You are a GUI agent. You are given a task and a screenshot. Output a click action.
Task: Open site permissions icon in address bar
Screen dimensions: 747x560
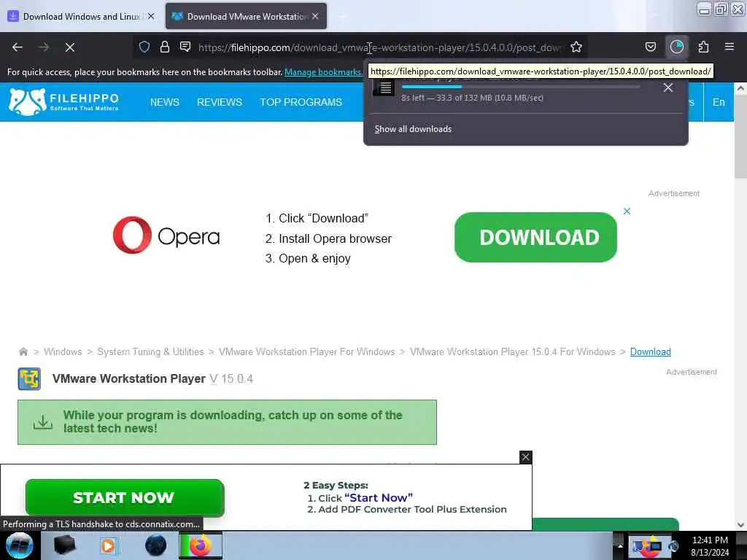point(185,47)
